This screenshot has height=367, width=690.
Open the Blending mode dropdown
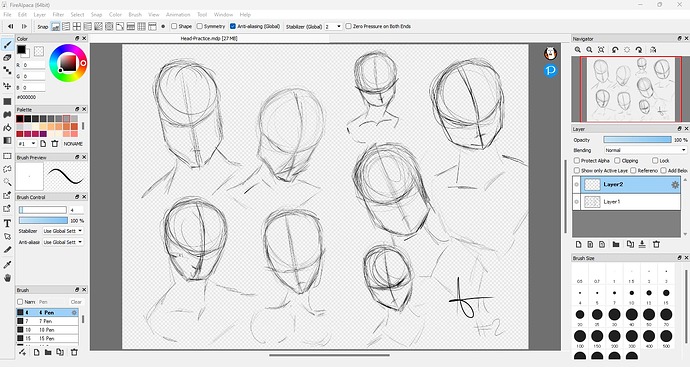645,150
